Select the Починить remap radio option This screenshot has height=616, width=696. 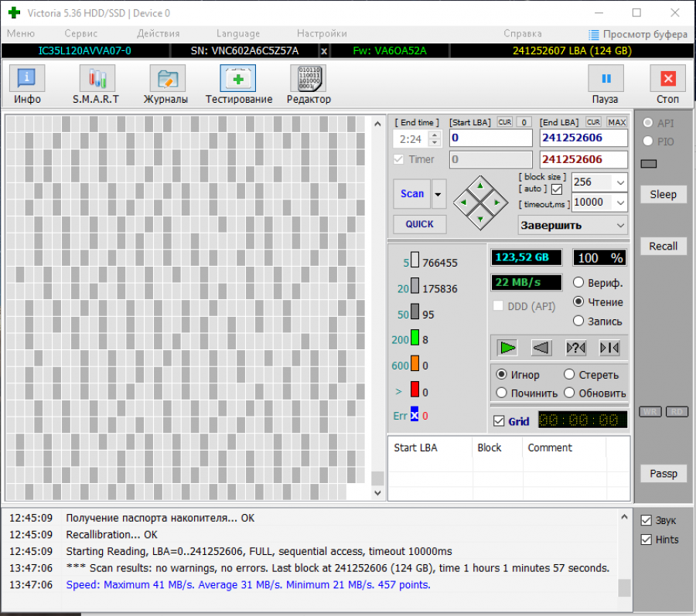pos(501,393)
